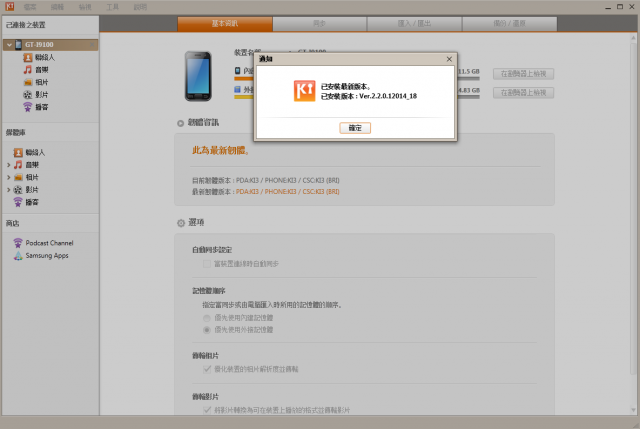640x429 pixels.
Task: Select the GT-I9100 phone icon in sidebar
Action: pos(18,44)
